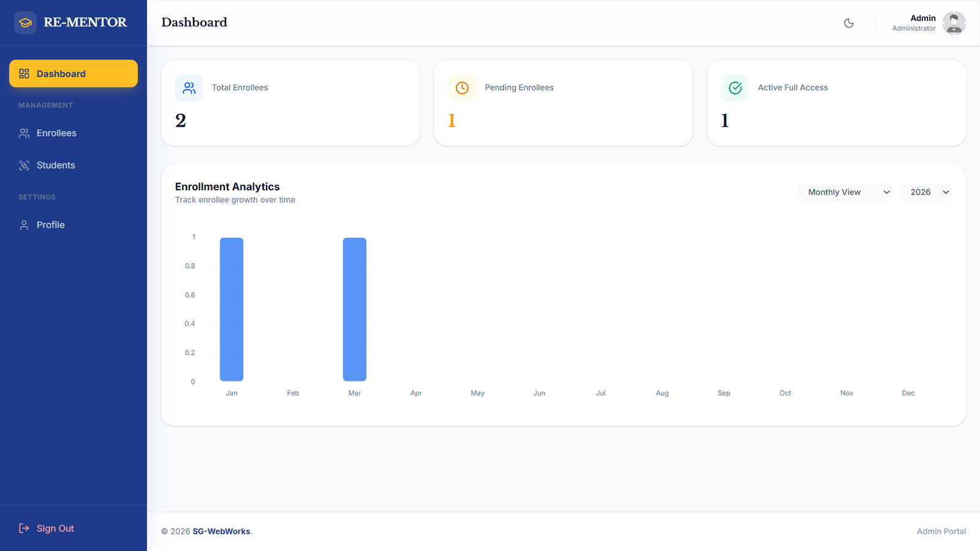Image resolution: width=980 pixels, height=551 pixels.
Task: Click the RE-MENTOR graduation cap logo
Action: [25, 23]
